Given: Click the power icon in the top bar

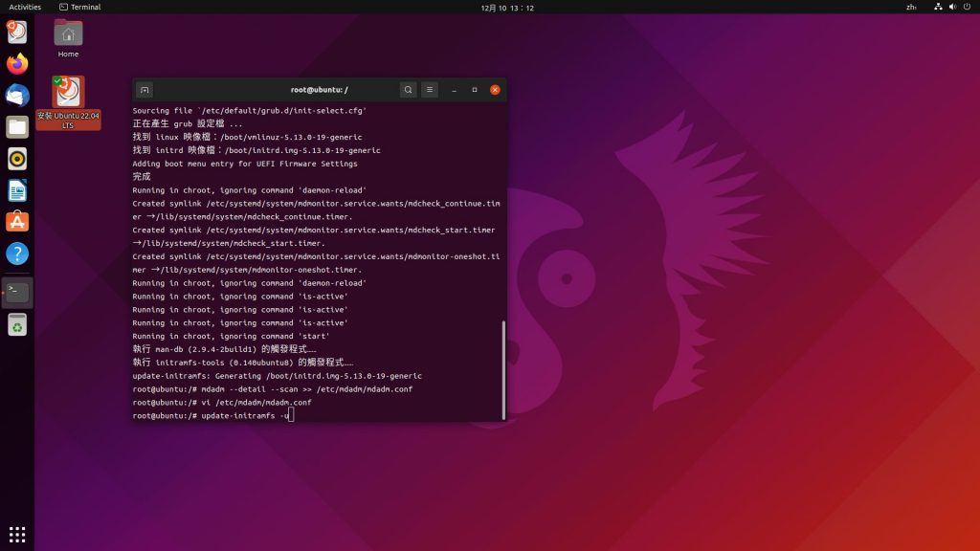Looking at the screenshot, I should click(967, 7).
